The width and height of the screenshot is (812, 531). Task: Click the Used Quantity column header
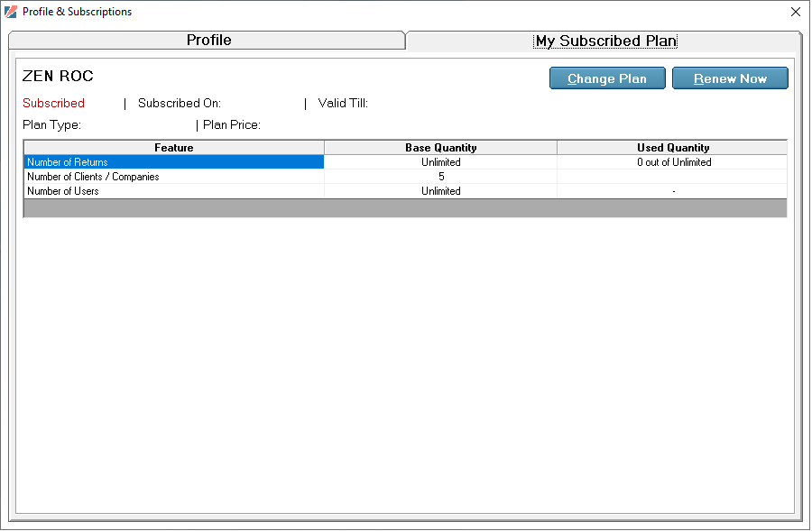click(673, 148)
